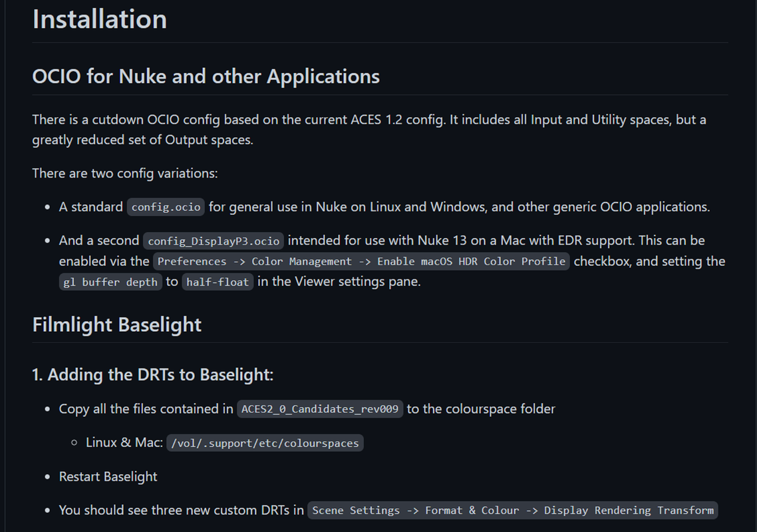Click the /vol/.support/etc/colourspaces path
The width and height of the screenshot is (757, 532).
[265, 443]
